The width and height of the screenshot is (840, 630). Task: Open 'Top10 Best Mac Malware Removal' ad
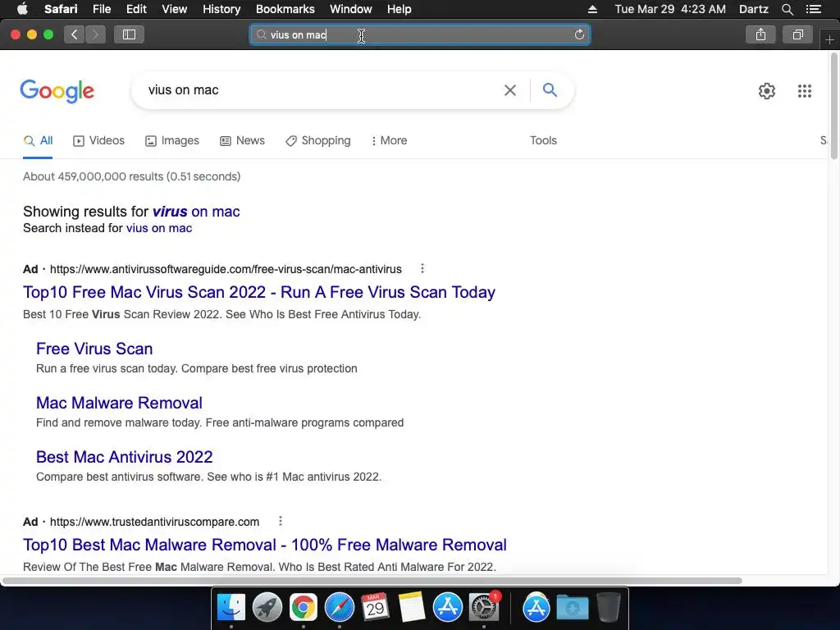pos(265,545)
